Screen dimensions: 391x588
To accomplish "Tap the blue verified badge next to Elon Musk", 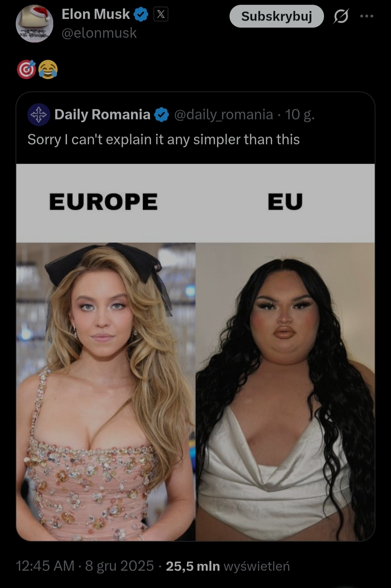I will point(141,14).
